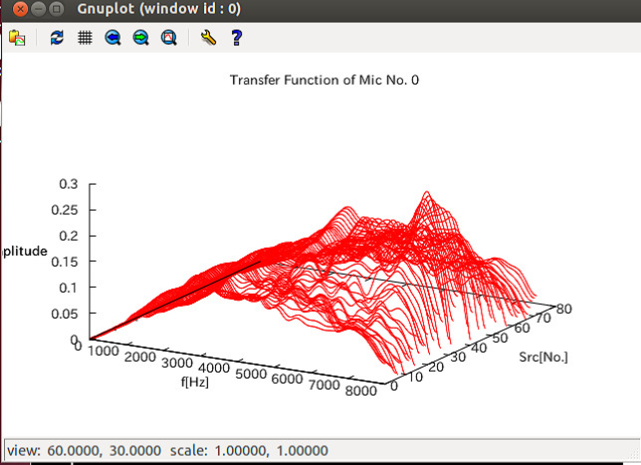
Task: Replot the graph with refresh icon
Action: 57,38
